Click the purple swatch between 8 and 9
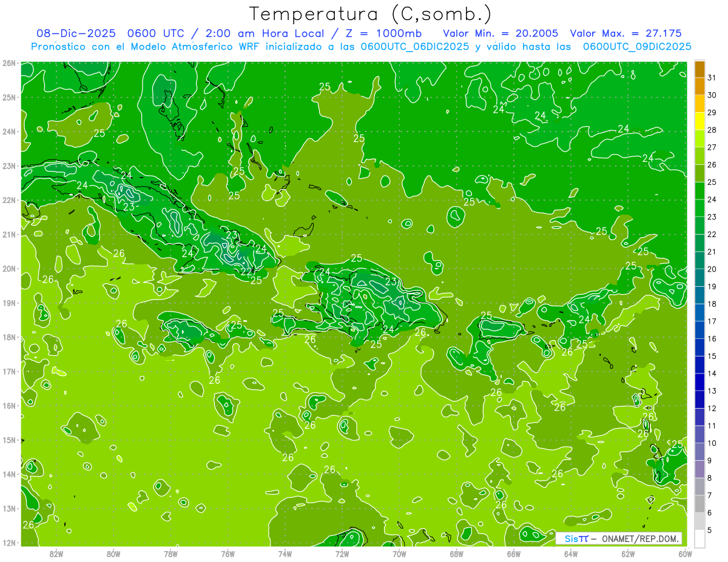The image size is (728, 562). 699,469
